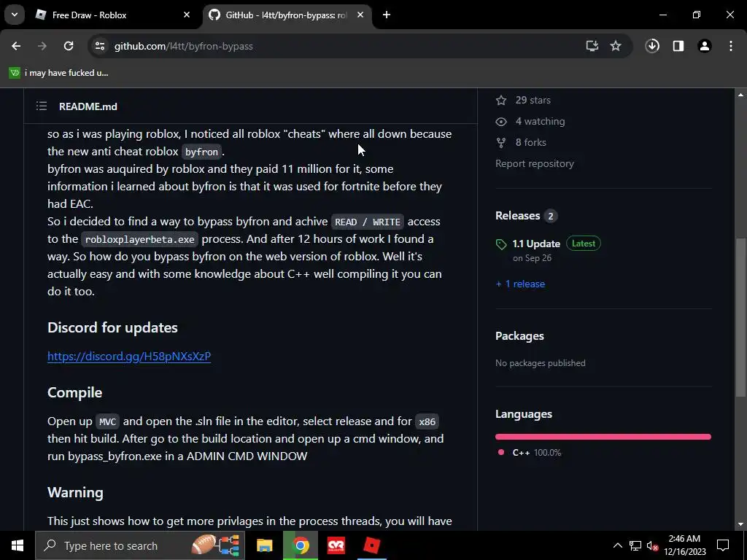Open the Discord invite link
Viewport: 747px width, 560px height.
coord(129,356)
